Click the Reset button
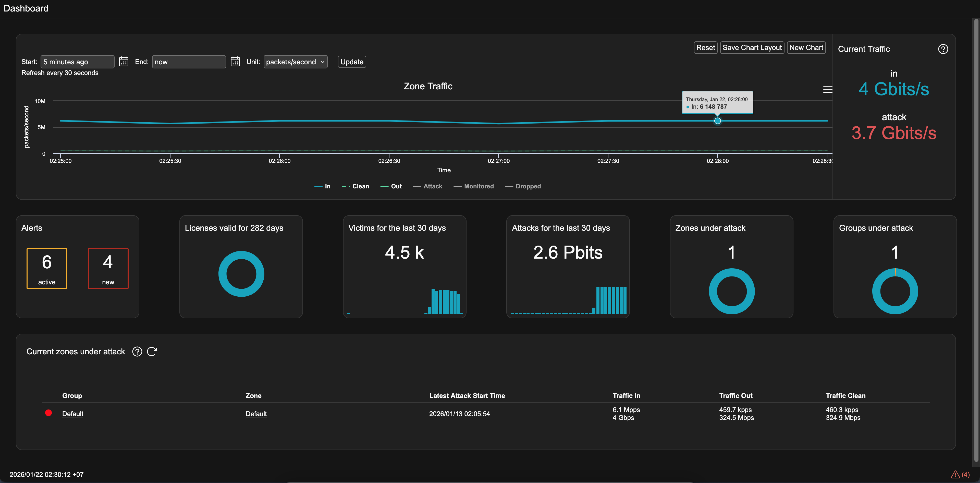 pyautogui.click(x=705, y=47)
